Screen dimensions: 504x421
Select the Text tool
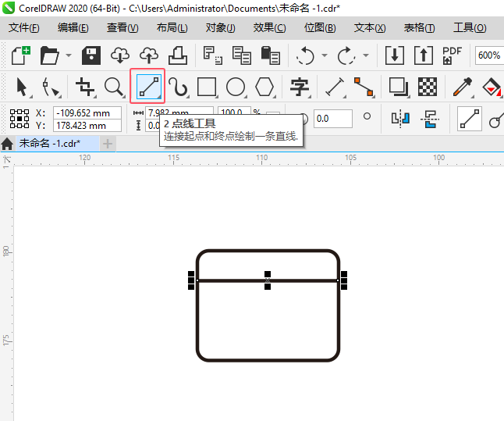(300, 87)
